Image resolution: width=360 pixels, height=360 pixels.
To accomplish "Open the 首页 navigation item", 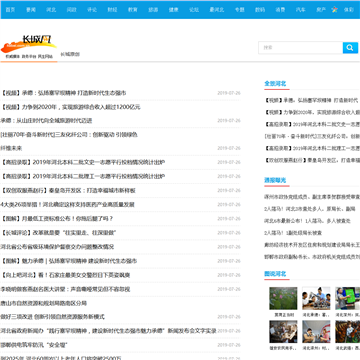I will tap(10, 10).
